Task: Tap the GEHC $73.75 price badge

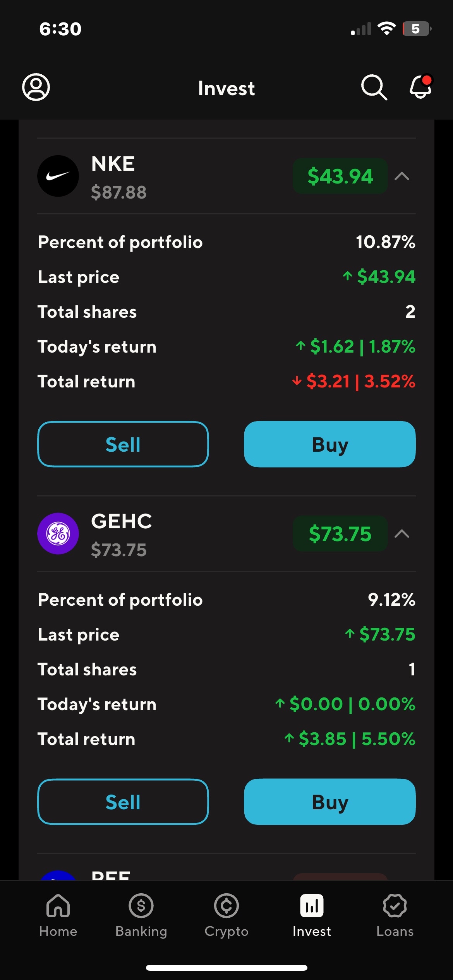Action: pos(340,534)
